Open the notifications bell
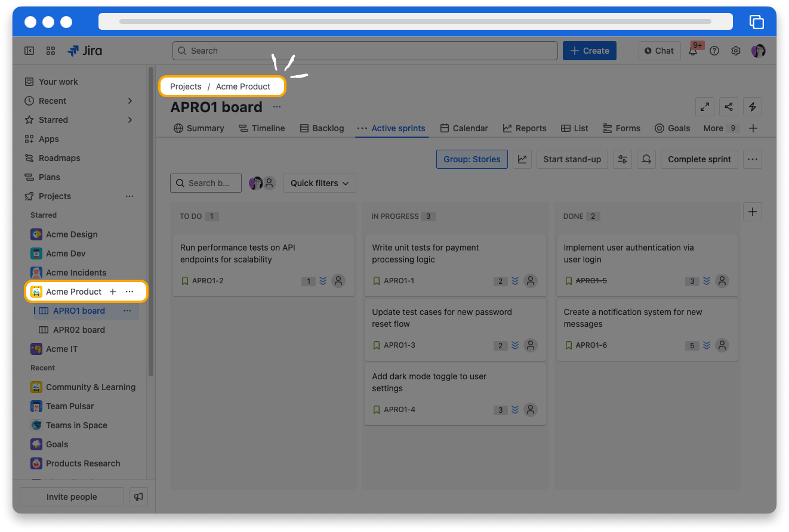The height and width of the screenshot is (532, 789). tap(693, 51)
